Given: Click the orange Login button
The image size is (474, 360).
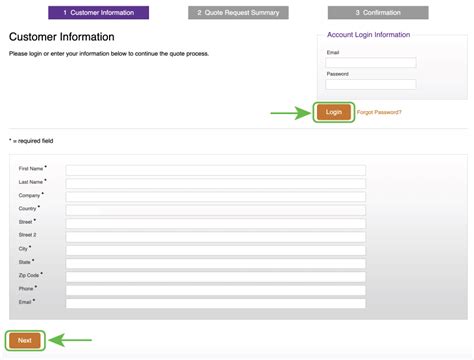Looking at the screenshot, I should click(x=334, y=112).
